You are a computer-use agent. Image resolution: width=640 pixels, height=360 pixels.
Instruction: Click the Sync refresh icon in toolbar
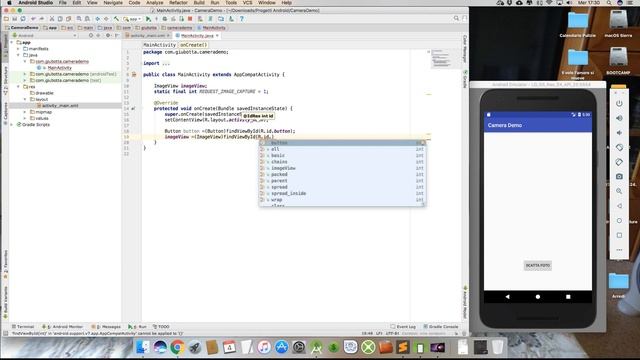[x=23, y=19]
